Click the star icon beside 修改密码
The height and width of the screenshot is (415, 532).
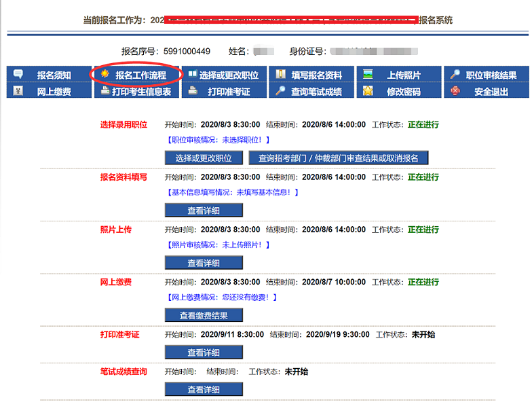[368, 90]
